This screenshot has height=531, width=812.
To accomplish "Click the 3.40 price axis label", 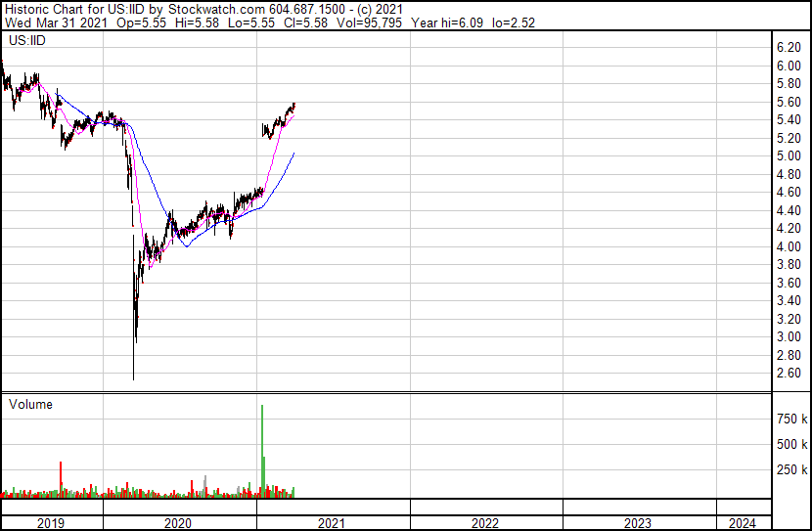I will click(789, 300).
